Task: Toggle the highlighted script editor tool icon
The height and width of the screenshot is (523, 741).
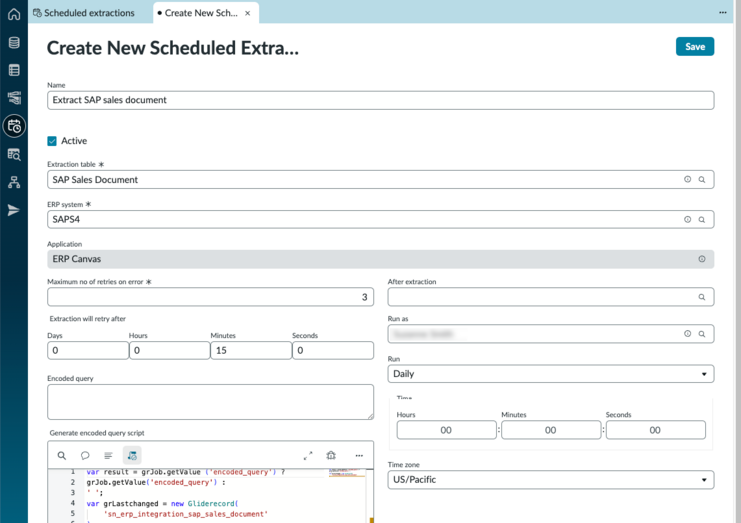Action: (132, 455)
